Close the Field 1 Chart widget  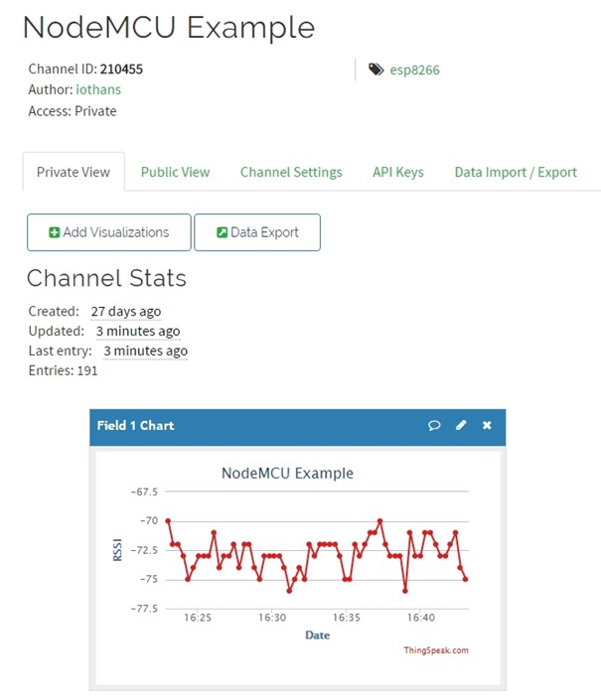point(487,425)
